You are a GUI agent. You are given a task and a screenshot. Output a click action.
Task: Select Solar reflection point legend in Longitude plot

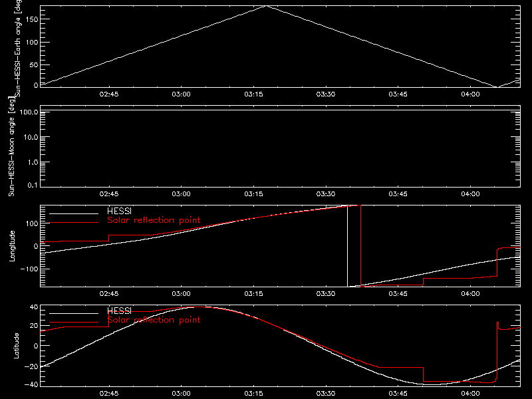[154, 220]
